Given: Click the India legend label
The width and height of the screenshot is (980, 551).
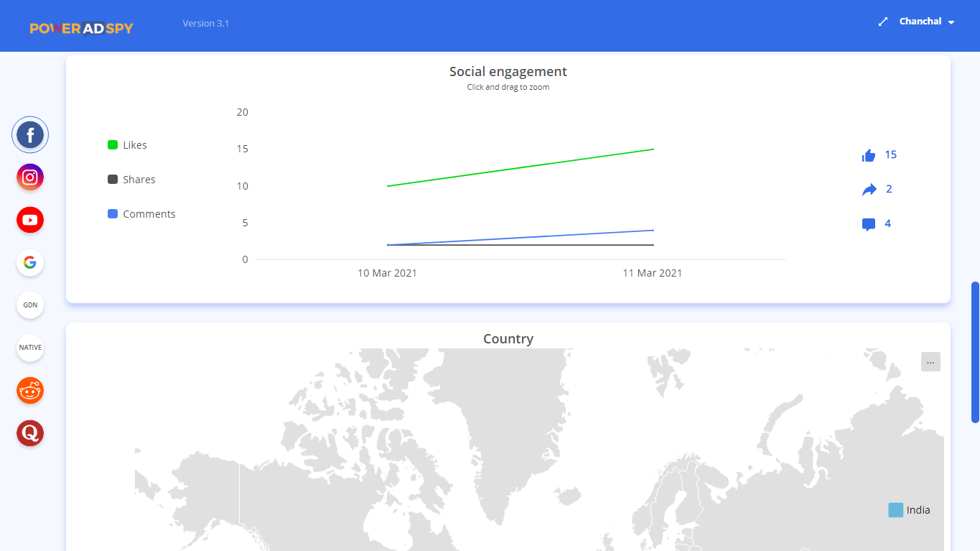Looking at the screenshot, I should click(918, 510).
